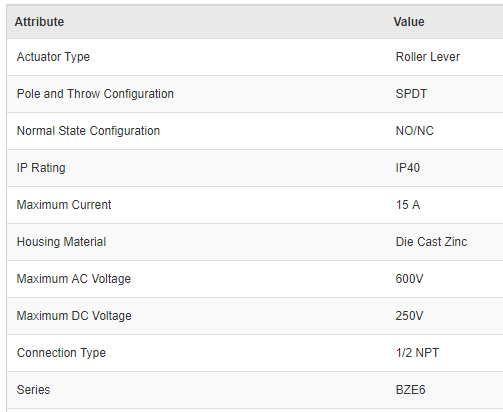The image size is (503, 412).
Task: Click the SPDT value
Action: 411,94
